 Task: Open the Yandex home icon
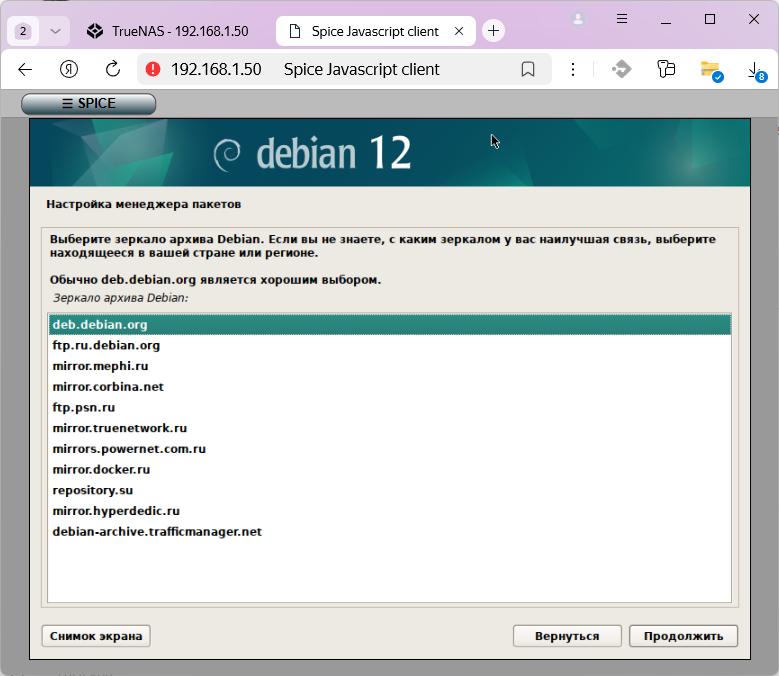pyautogui.click(x=69, y=70)
